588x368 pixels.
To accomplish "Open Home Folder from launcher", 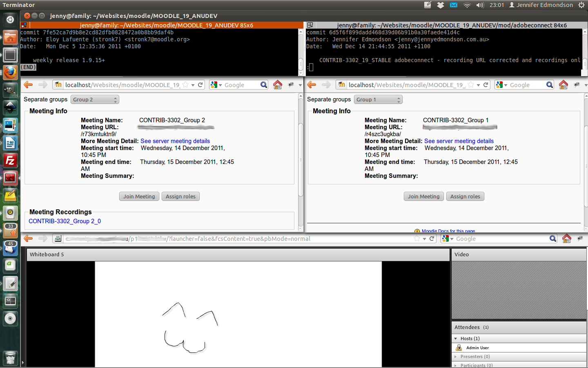I will [x=10, y=38].
